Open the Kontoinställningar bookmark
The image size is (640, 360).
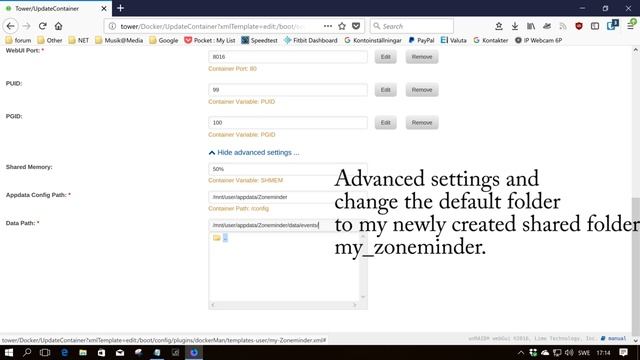click(x=373, y=40)
